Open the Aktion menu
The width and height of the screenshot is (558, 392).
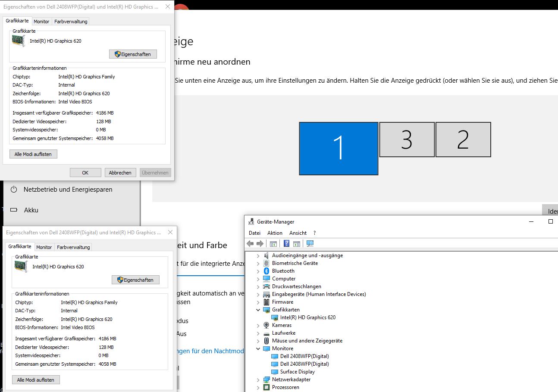pyautogui.click(x=275, y=233)
